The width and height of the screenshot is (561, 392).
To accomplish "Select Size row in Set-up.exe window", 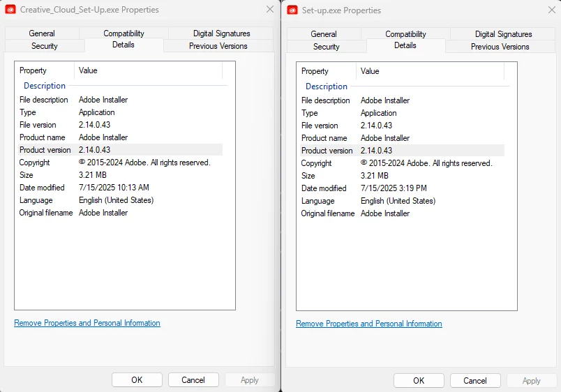I will coord(402,176).
